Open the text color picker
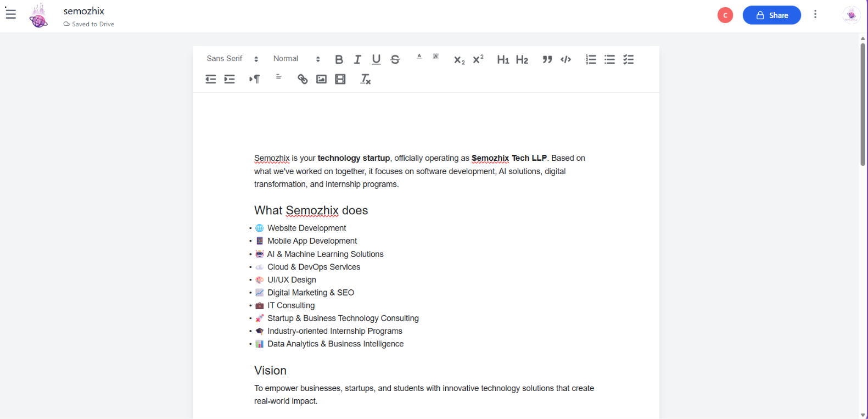This screenshot has width=868, height=419. click(419, 57)
